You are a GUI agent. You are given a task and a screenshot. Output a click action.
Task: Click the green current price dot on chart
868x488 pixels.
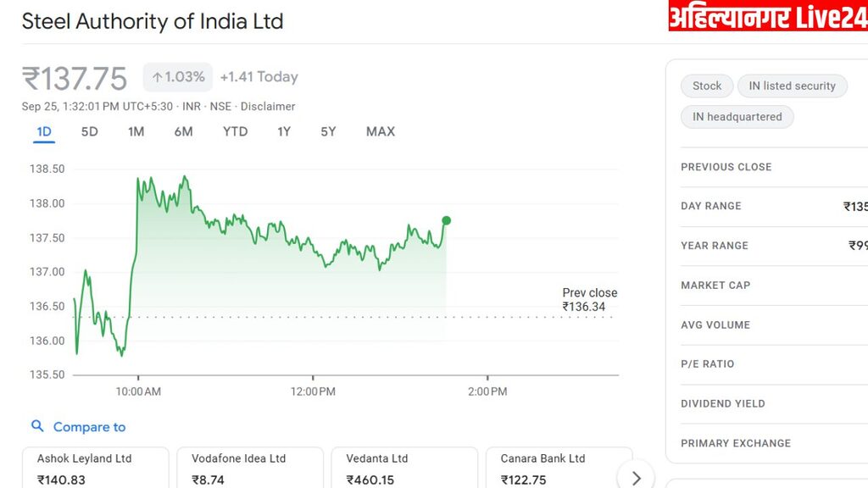coord(447,220)
